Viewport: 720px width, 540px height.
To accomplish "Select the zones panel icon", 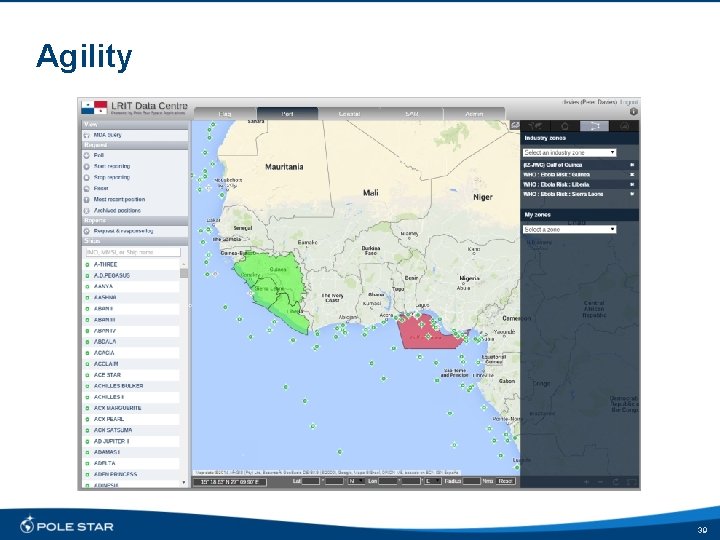I will pyautogui.click(x=594, y=126).
